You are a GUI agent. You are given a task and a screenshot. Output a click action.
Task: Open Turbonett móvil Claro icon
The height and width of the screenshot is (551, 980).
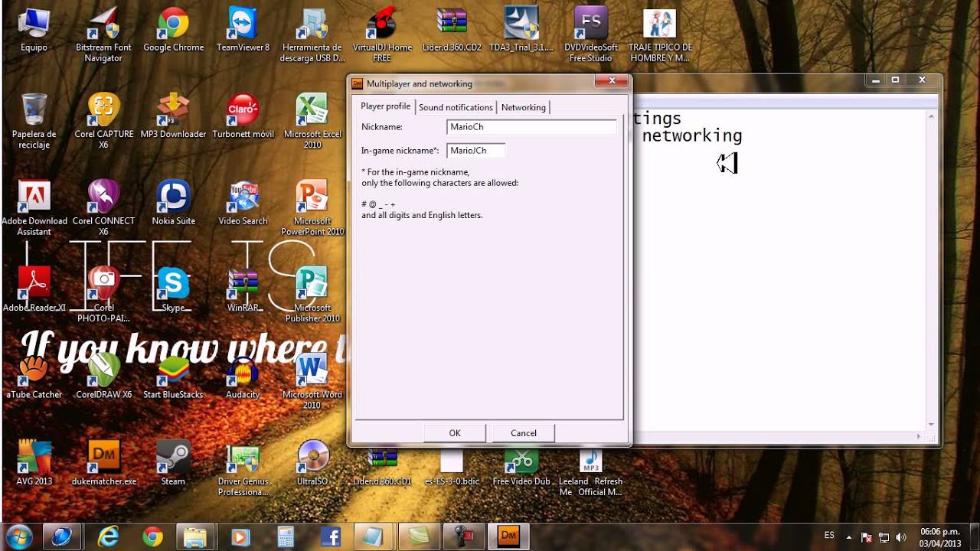point(243,116)
